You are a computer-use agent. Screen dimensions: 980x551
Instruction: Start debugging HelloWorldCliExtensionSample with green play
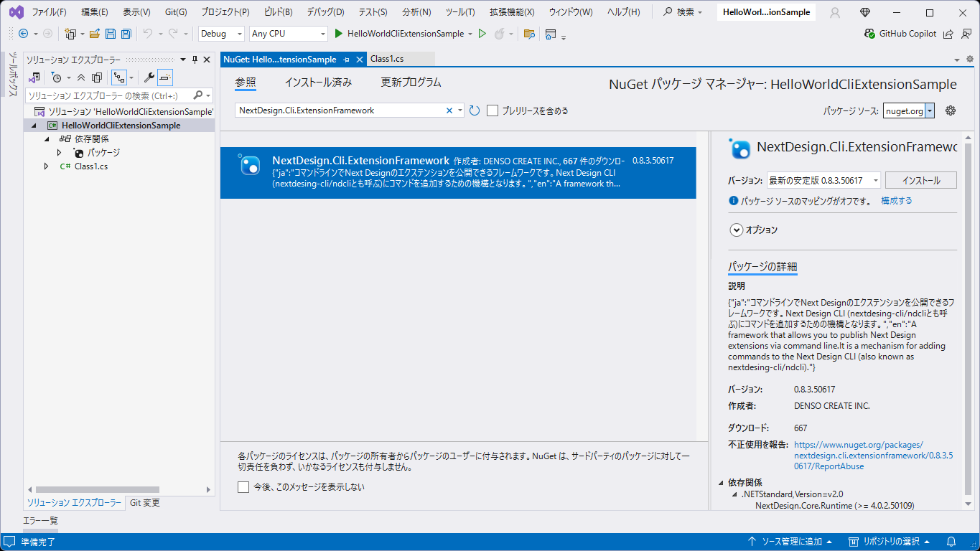pyautogui.click(x=340, y=34)
